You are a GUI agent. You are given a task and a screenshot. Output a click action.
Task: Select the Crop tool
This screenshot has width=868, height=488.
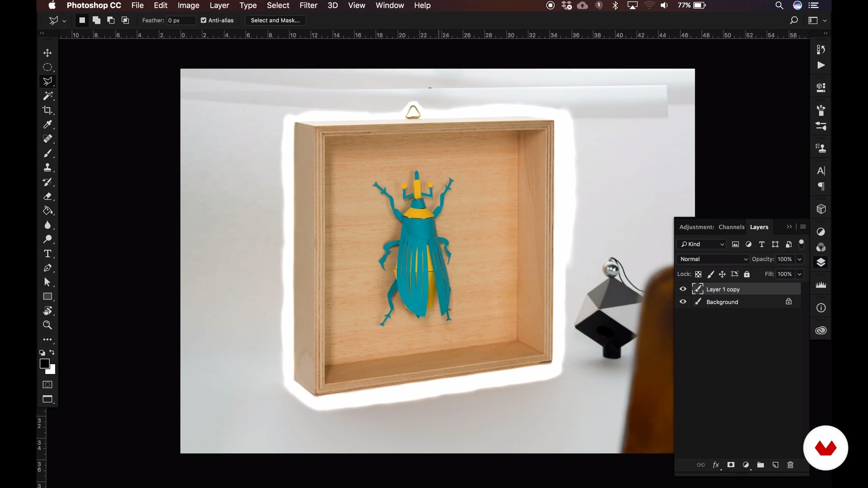(x=47, y=110)
